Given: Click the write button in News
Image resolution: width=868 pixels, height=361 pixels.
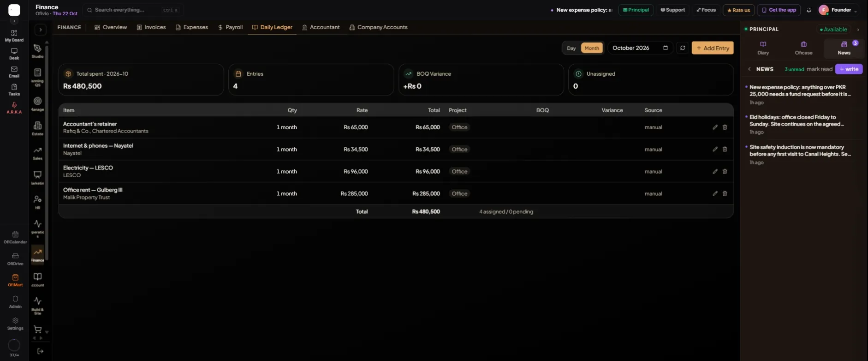Looking at the screenshot, I should pos(849,69).
